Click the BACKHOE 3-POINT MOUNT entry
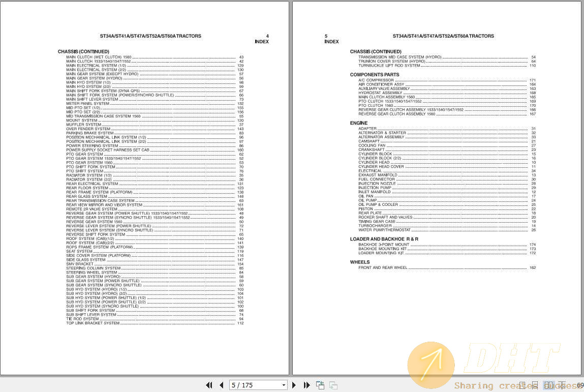 pyautogui.click(x=384, y=245)
